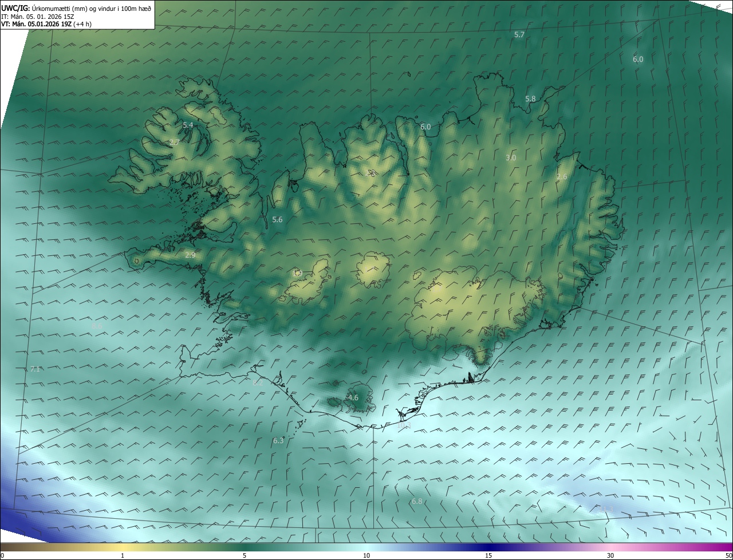
Task: Click the 2.7 value label on the map
Action: pyautogui.click(x=175, y=143)
